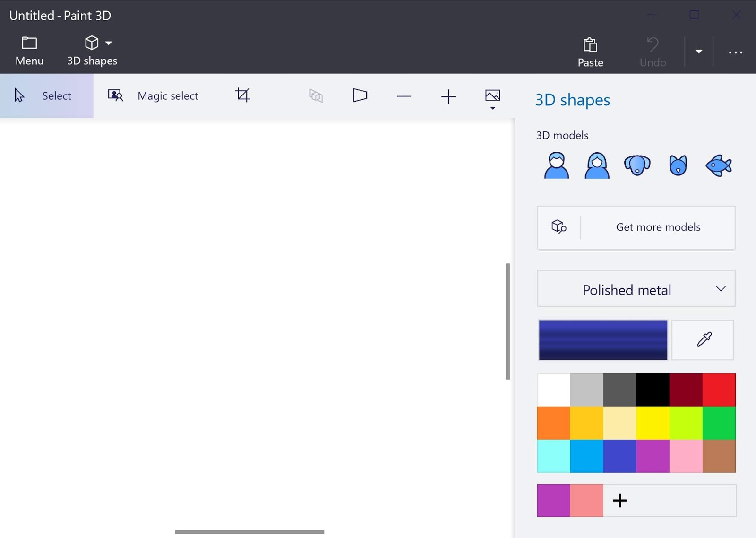Pick the brown color swatch
Viewport: 756px width, 538px height.
coord(719,456)
